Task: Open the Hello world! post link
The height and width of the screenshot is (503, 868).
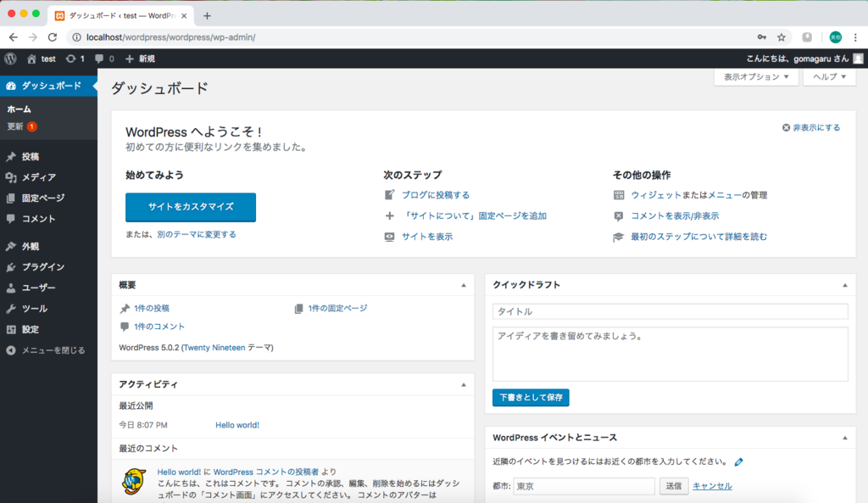Action: point(237,425)
